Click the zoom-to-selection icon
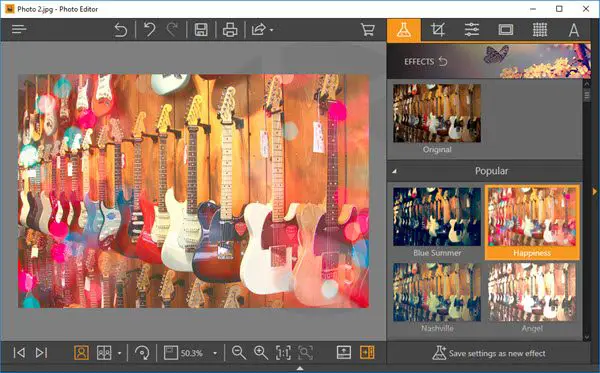This screenshot has height=373, width=600. [305, 353]
